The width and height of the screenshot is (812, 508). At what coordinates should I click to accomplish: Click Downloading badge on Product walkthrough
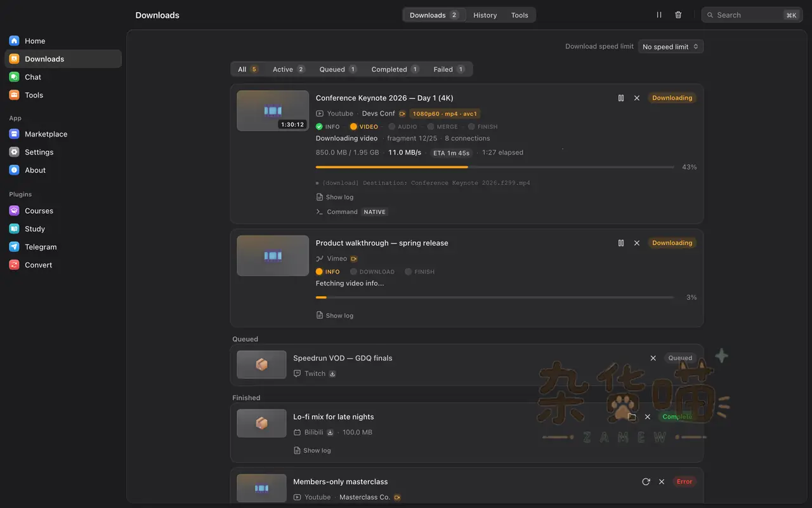pos(672,243)
